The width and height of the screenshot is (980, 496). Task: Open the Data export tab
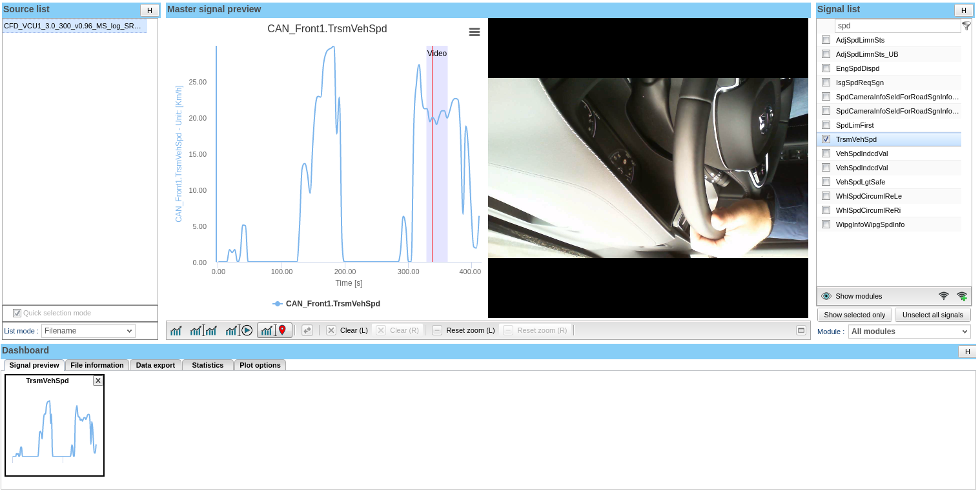coord(155,365)
